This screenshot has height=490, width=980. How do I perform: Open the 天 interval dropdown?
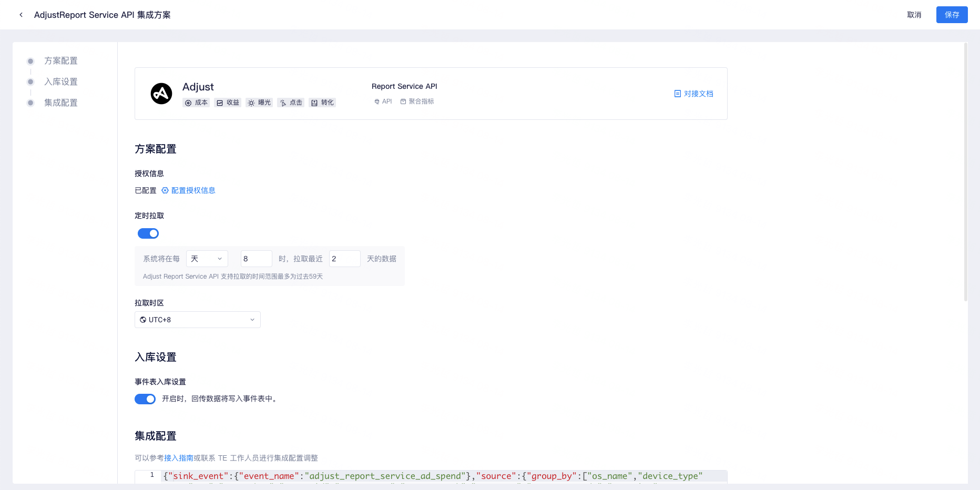[207, 258]
